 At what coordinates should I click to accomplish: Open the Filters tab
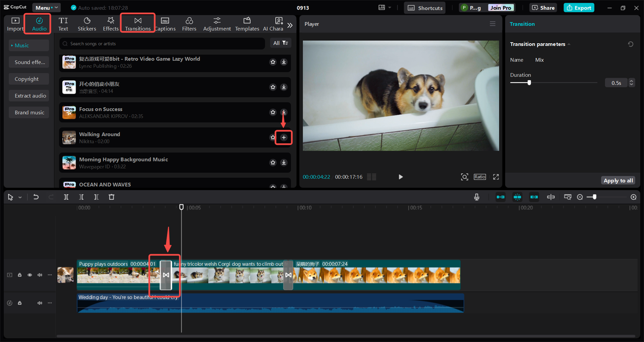[x=189, y=24]
